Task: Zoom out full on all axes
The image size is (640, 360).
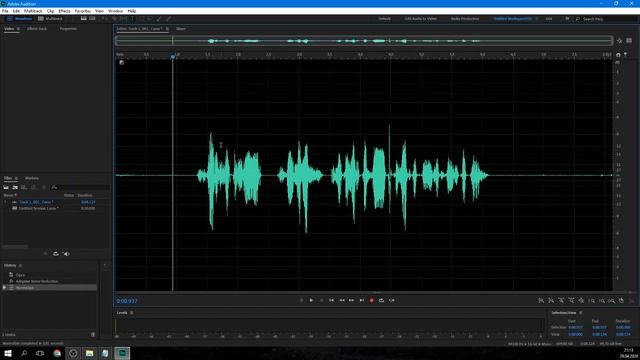Action: click(x=581, y=301)
